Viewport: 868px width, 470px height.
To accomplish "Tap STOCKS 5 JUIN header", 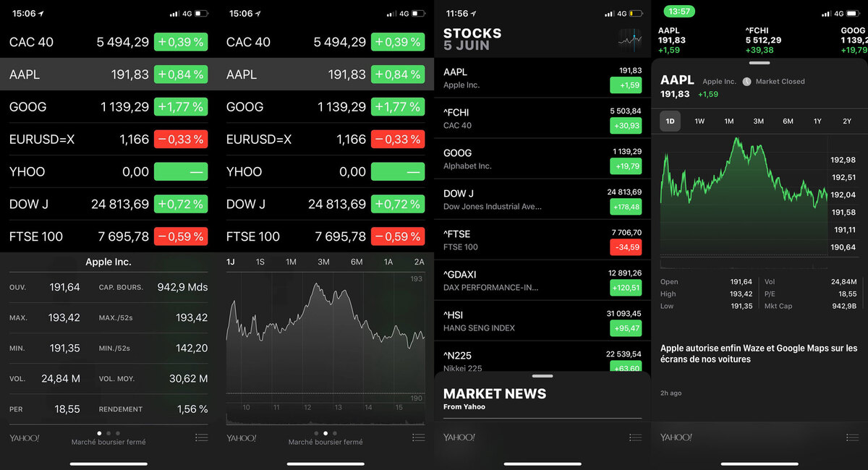I will pos(472,39).
